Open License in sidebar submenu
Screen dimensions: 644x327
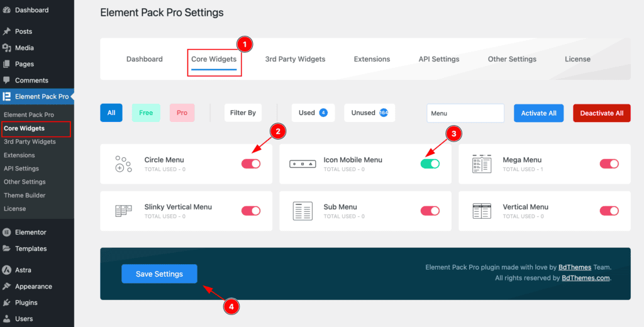pos(15,209)
